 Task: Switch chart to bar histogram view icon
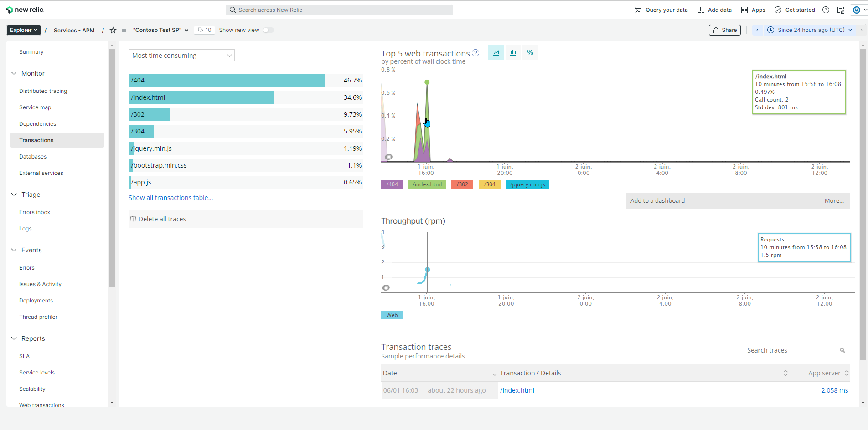pyautogui.click(x=513, y=53)
